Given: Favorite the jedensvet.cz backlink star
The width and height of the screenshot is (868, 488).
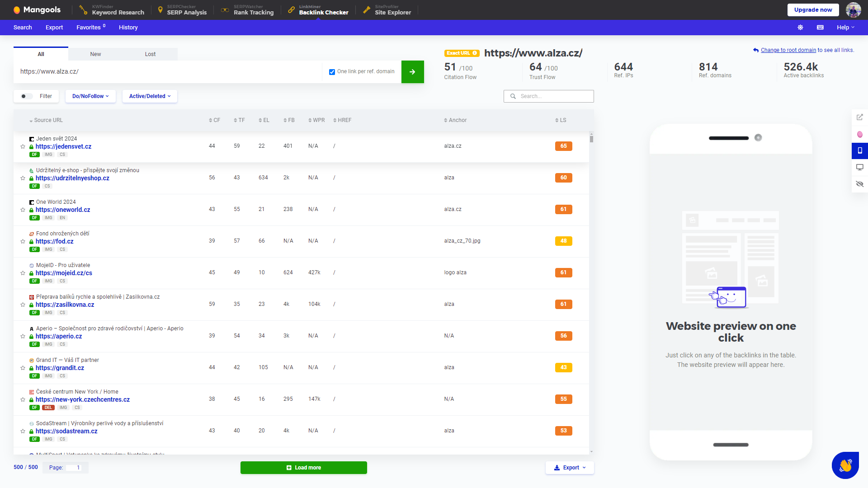Looking at the screenshot, I should click(x=23, y=146).
